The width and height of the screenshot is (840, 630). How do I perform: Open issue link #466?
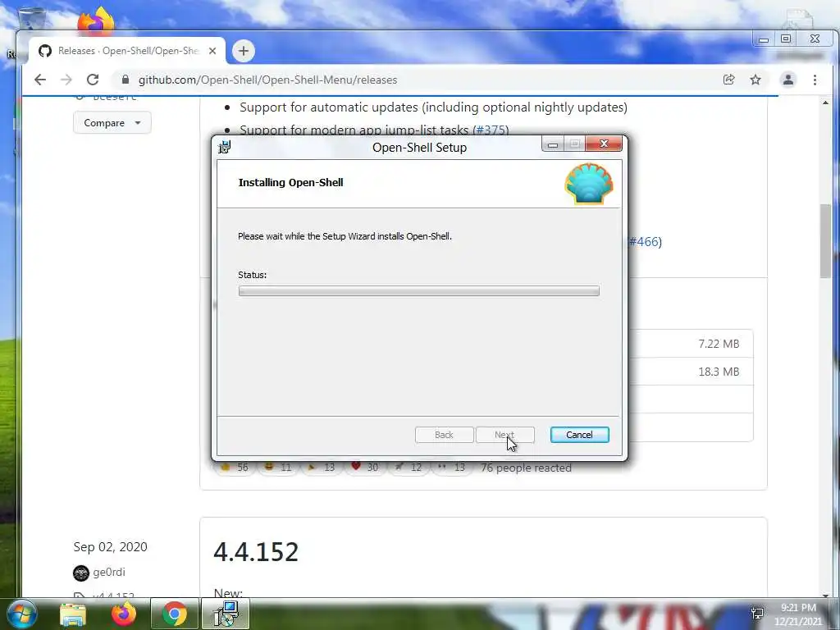[645, 242]
